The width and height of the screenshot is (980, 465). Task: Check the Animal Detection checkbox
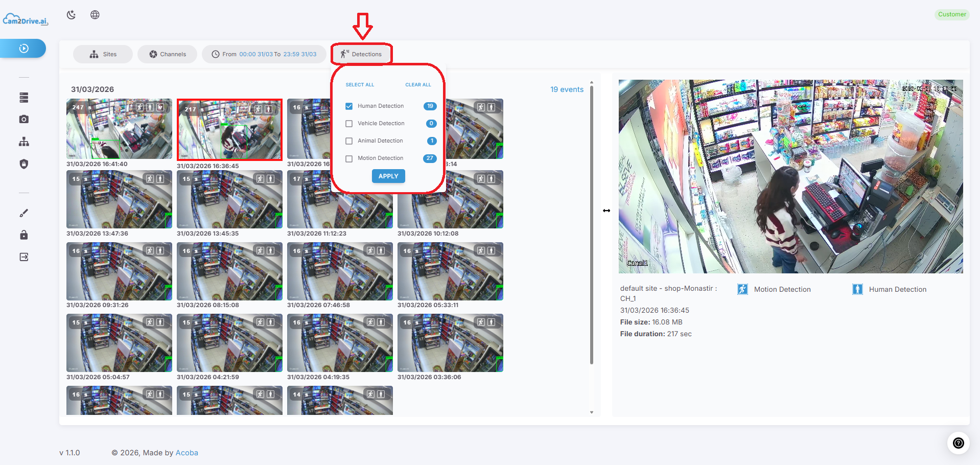tap(349, 141)
